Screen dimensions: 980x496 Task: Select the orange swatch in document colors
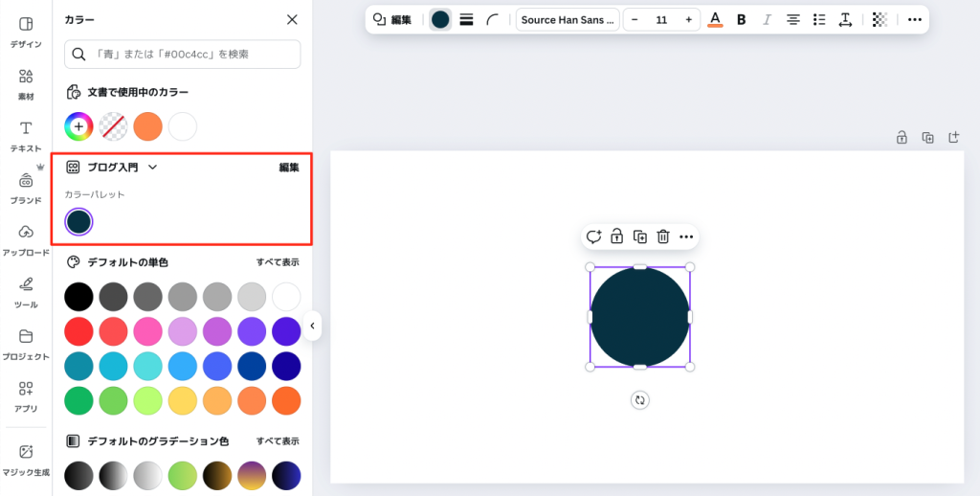point(147,126)
